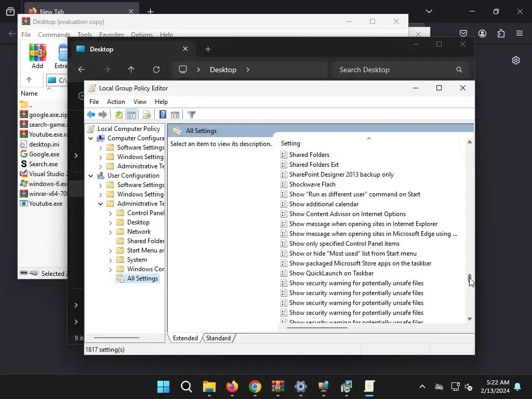Viewport: 532px width, 399px height.
Task: Click the Save to Pocket icon in Firefox
Action: tap(463, 33)
